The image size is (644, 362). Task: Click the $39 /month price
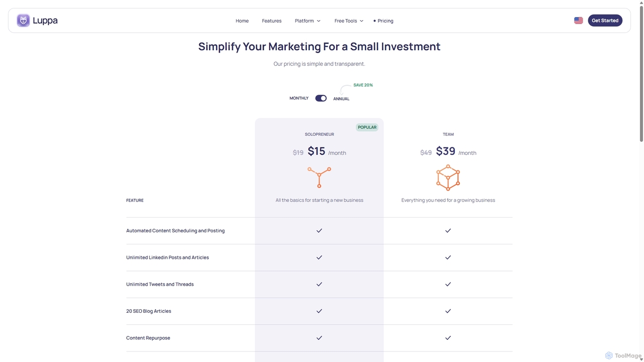pyautogui.click(x=456, y=151)
